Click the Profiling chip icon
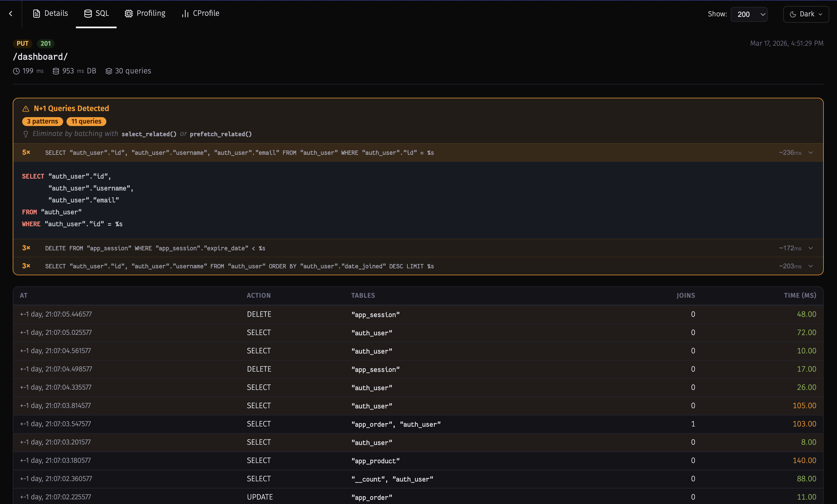 point(129,14)
